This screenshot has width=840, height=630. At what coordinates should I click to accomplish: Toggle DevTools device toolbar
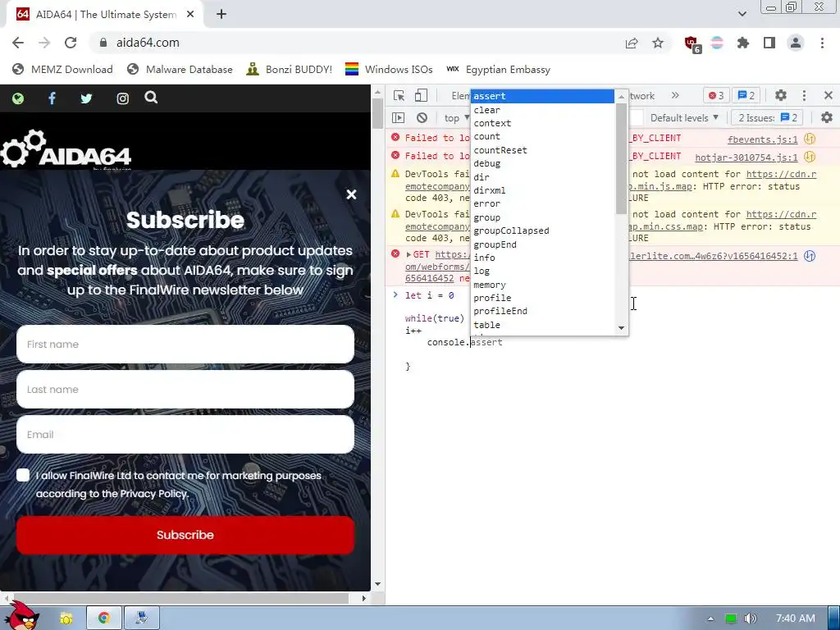tap(421, 95)
